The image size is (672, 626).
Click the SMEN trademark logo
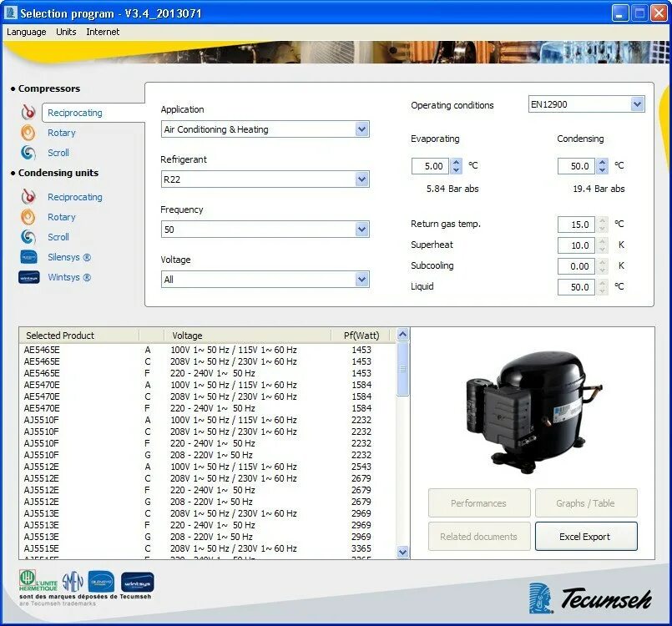click(73, 581)
